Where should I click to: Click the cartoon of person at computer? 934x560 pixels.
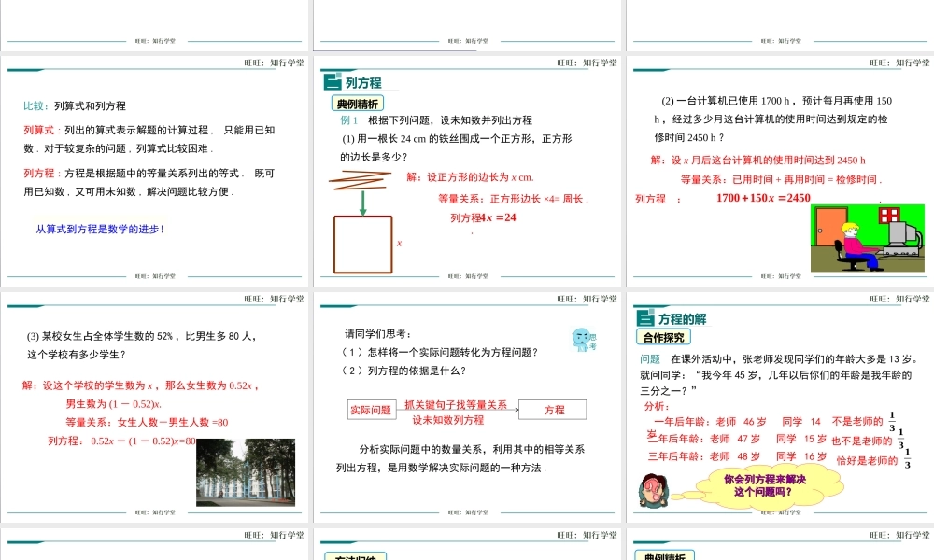coord(868,238)
